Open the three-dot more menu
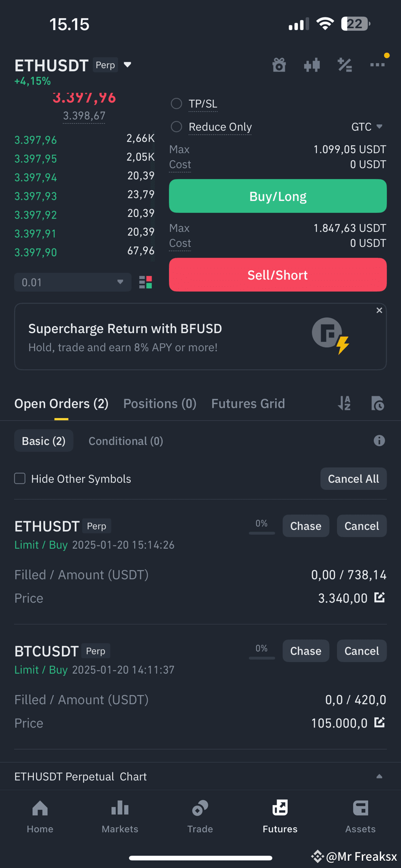 click(x=377, y=64)
